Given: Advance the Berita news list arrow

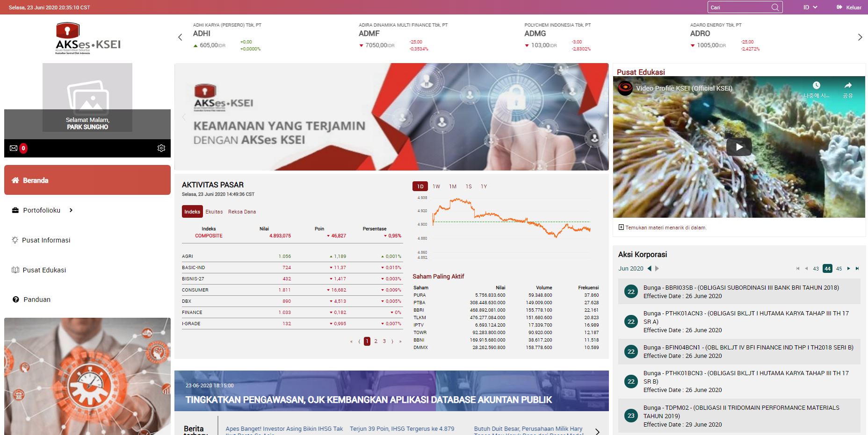Looking at the screenshot, I should 597,431.
